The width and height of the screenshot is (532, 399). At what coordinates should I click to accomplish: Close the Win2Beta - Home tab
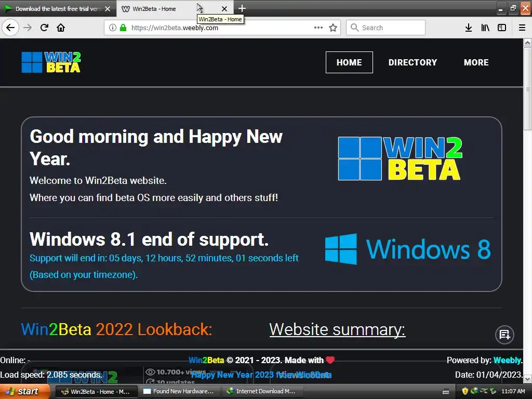(224, 9)
